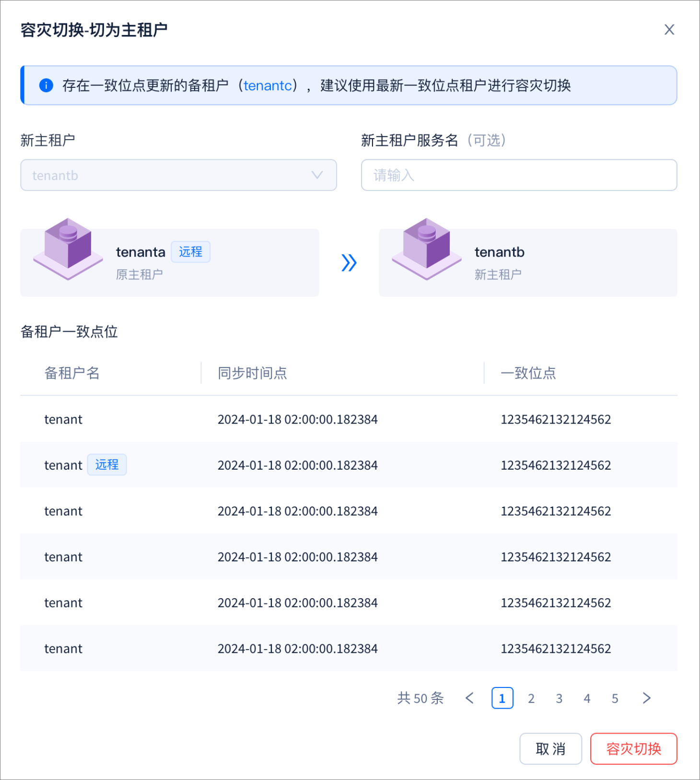Go to the next page arrow
The image size is (700, 780).
647,698
